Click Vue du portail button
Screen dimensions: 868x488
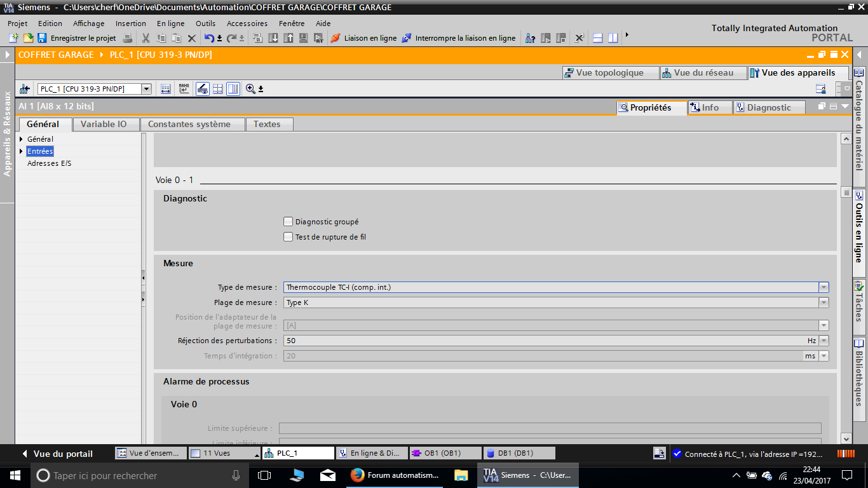click(x=57, y=454)
